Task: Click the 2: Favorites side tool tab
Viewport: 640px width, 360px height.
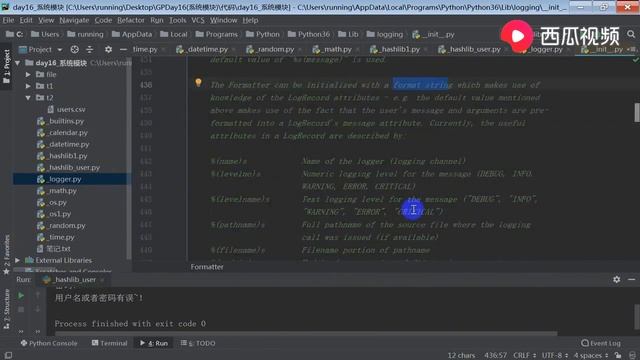Action: [7, 254]
